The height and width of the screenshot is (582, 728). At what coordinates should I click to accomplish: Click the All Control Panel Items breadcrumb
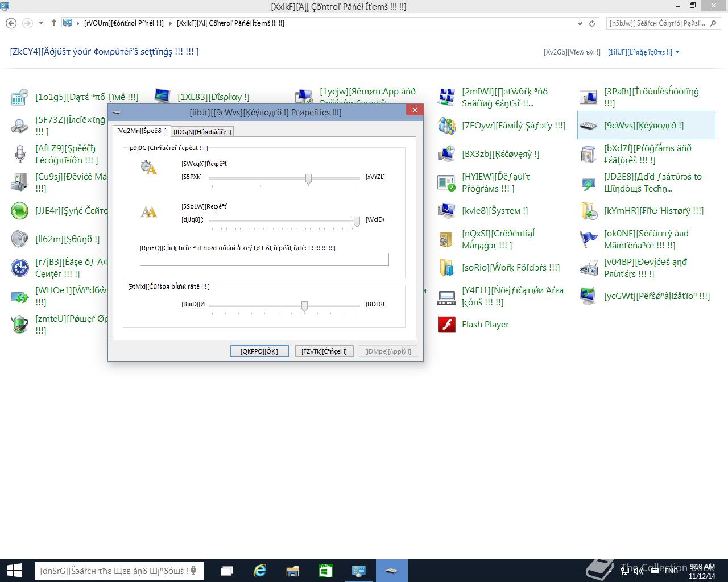pos(230,23)
